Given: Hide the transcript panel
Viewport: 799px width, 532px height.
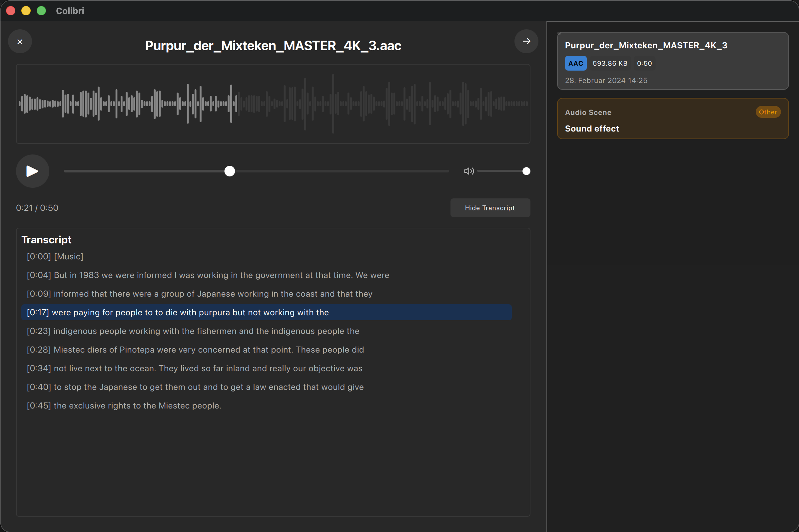Looking at the screenshot, I should click(490, 208).
